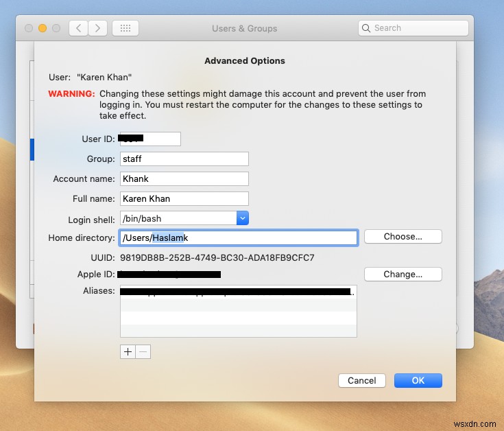
Task: Click the Full name field Karen Khan
Action: (184, 199)
